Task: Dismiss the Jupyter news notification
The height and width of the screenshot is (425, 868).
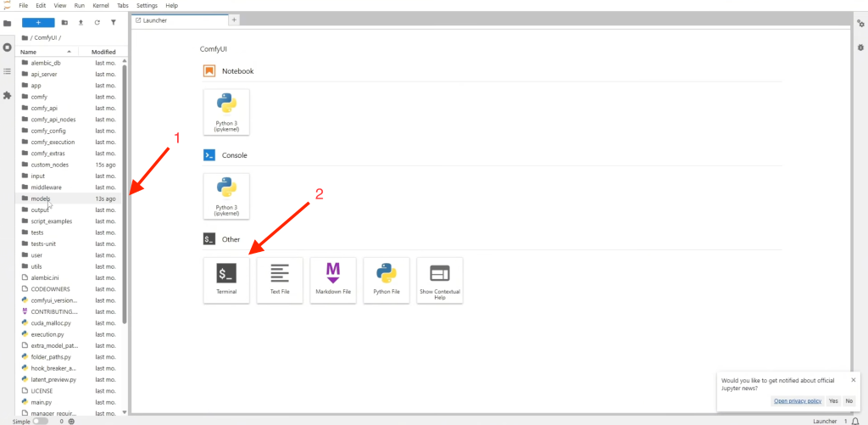Action: click(853, 379)
